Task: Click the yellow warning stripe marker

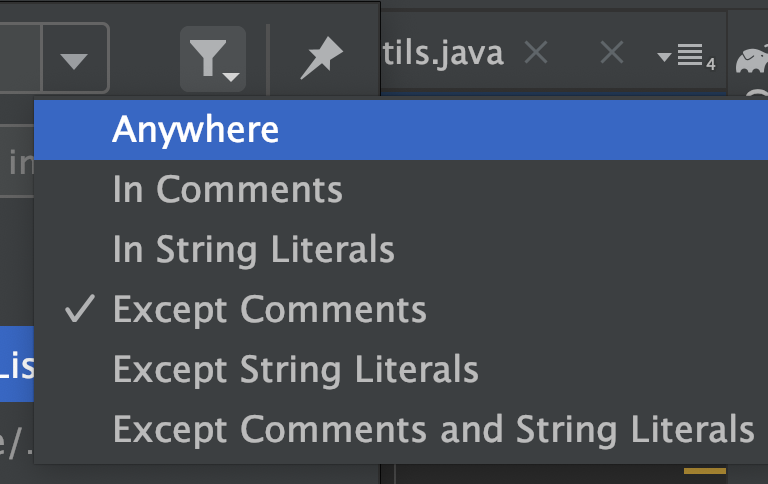Action: pos(704,470)
